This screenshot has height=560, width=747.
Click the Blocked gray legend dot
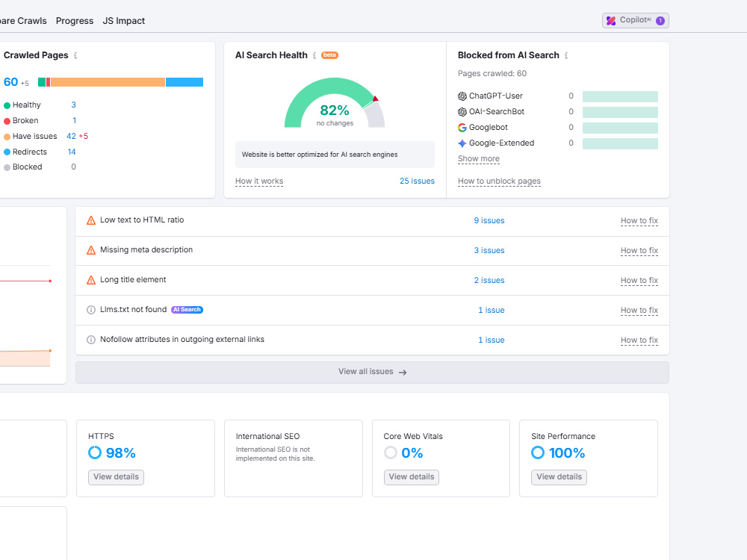pyautogui.click(x=7, y=167)
